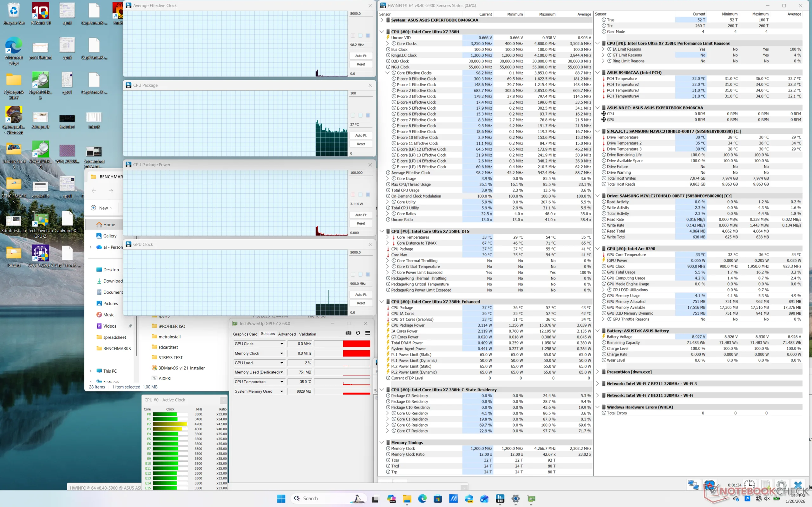This screenshot has height=507, width=812.
Task: Open HWiNFO sensor settings gear icon
Action: pos(781,485)
